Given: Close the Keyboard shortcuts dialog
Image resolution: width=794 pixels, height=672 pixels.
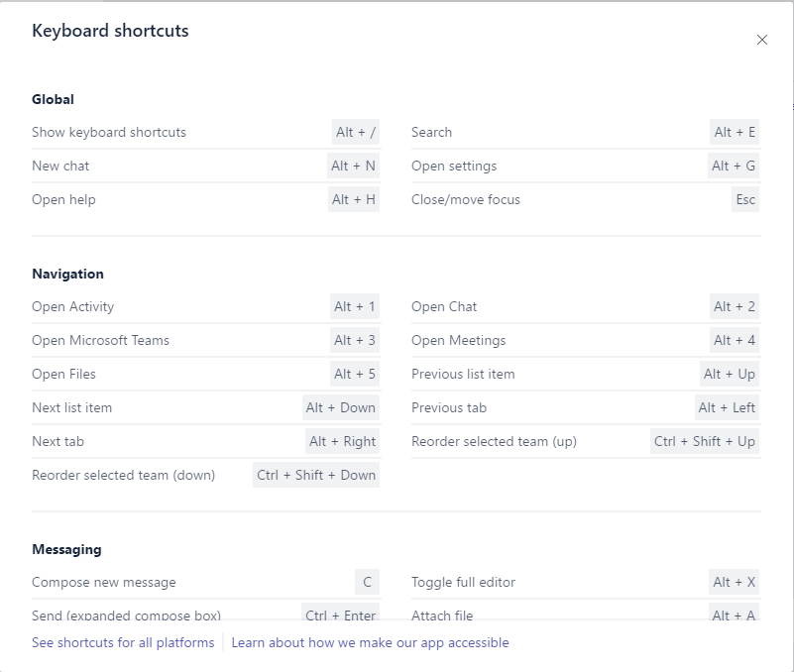Looking at the screenshot, I should coord(761,40).
